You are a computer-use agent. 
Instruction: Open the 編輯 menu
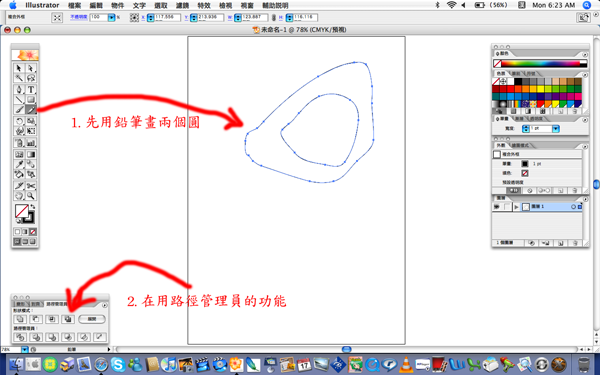96,5
